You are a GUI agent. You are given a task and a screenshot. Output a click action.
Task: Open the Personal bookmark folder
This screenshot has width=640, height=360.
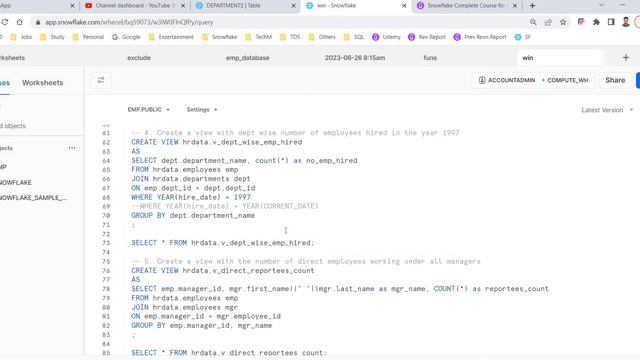tap(88, 37)
